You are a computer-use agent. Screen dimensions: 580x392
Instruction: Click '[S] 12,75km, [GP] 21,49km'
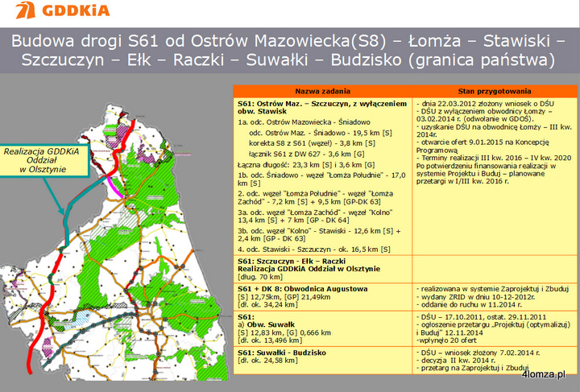click(x=284, y=297)
